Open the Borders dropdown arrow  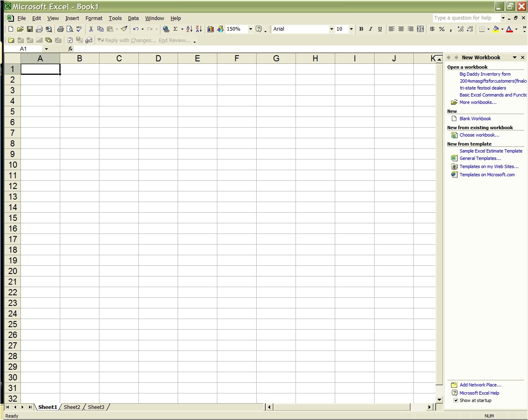click(488, 29)
